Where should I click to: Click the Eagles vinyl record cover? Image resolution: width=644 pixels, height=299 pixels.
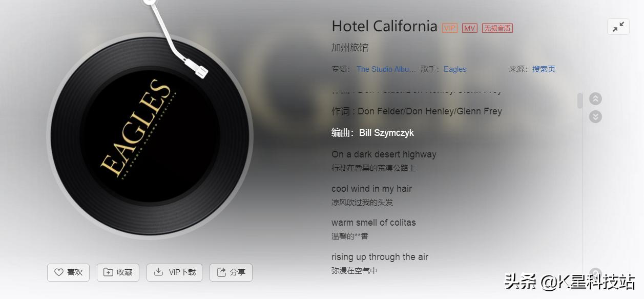pos(150,136)
